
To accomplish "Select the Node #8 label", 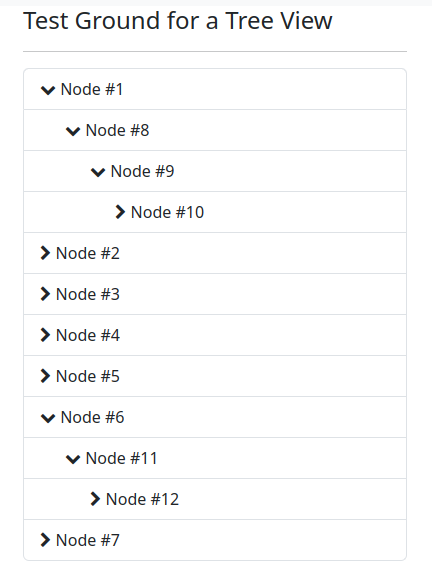I will click(x=118, y=130).
